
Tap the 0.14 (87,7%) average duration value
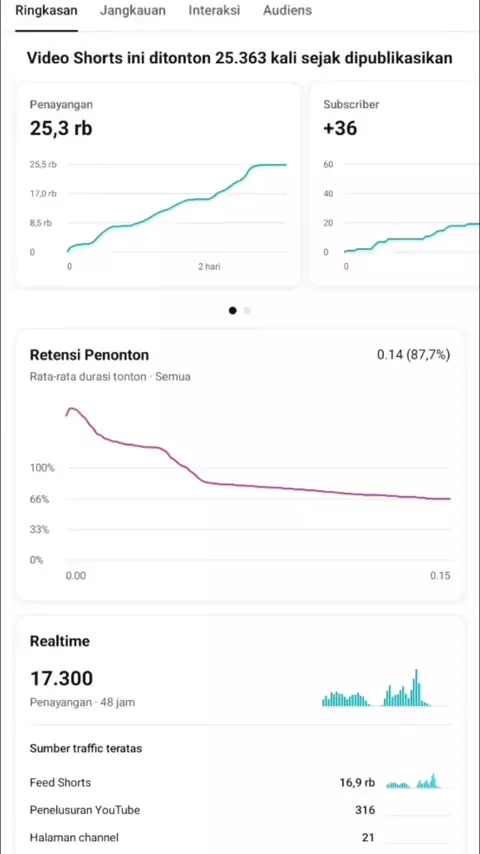point(414,355)
